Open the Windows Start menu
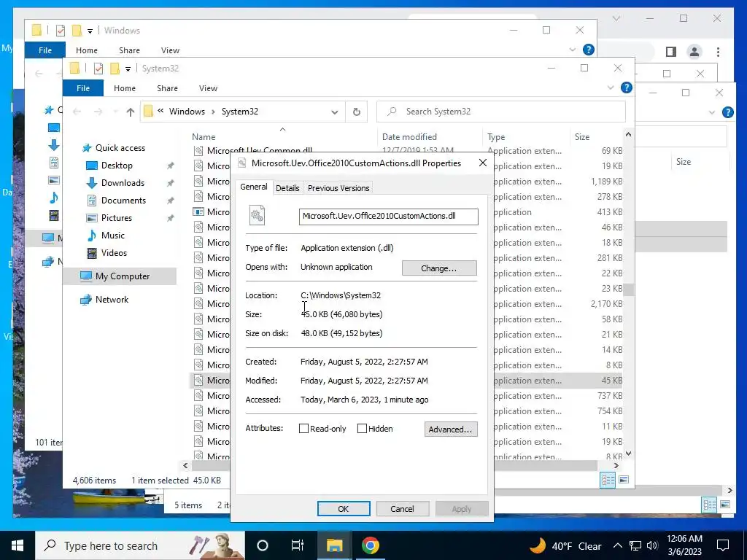 coord(18,545)
